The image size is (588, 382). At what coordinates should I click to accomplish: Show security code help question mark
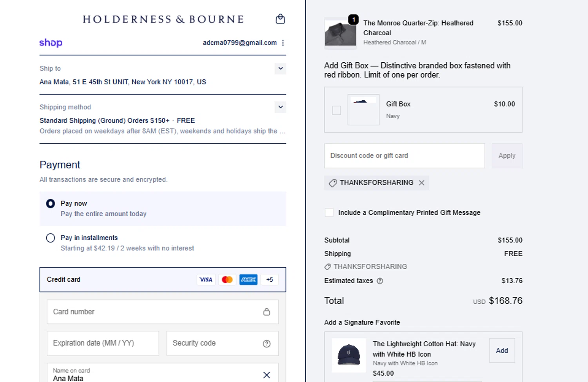[x=267, y=344]
